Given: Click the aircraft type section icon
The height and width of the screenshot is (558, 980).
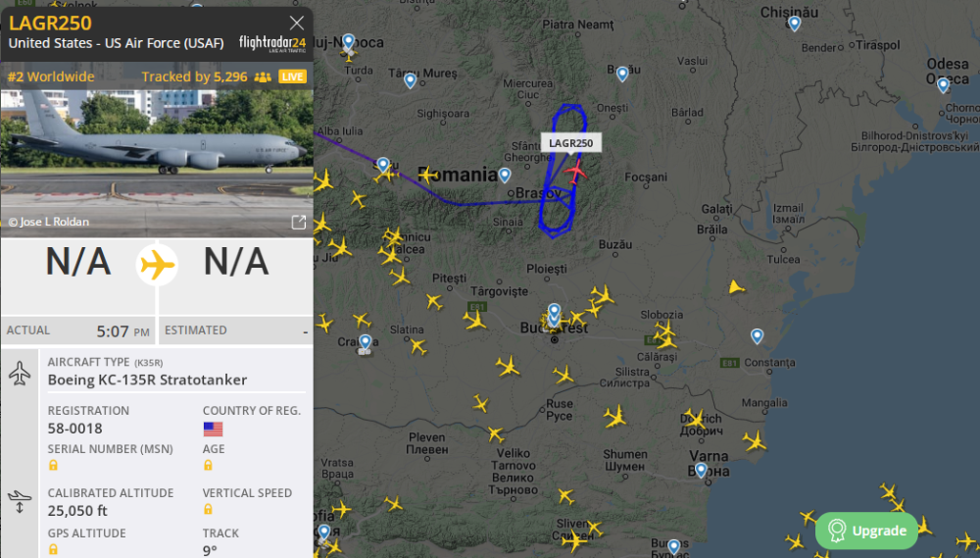Looking at the screenshot, I should (x=20, y=373).
